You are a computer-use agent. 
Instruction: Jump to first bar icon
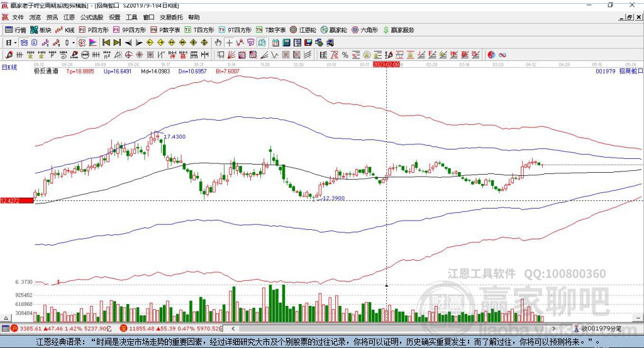tap(106, 43)
